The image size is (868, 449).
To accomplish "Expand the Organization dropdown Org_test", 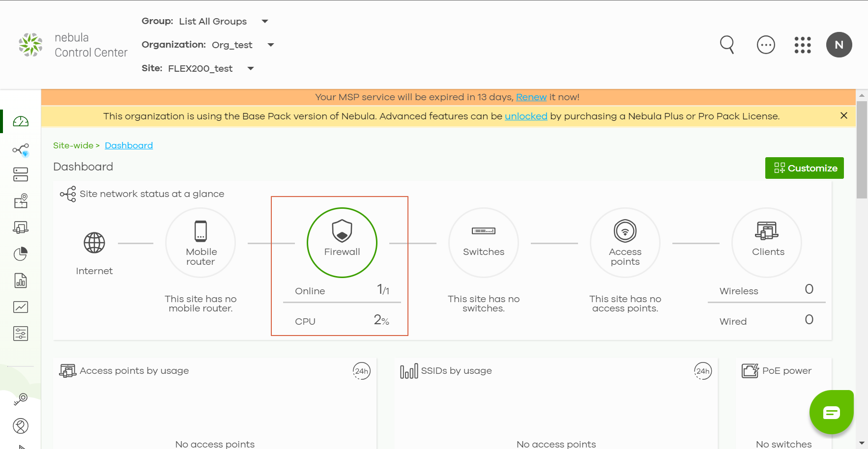I will [243, 45].
